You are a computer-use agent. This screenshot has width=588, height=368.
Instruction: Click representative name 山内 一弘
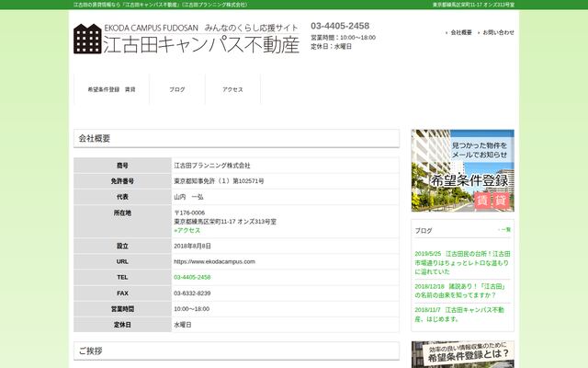[x=188, y=197]
